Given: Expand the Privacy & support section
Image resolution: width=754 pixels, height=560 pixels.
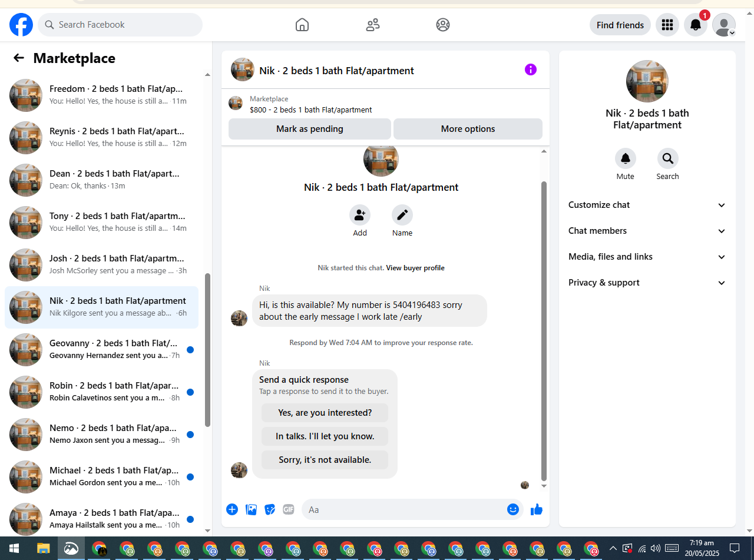Looking at the screenshot, I should (x=647, y=283).
